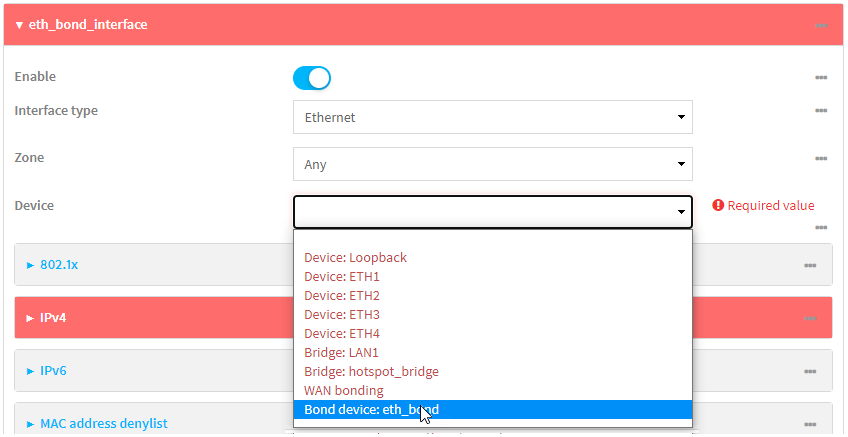Click the ellipsis icon in Zone row
848x437 pixels.
[820, 158]
